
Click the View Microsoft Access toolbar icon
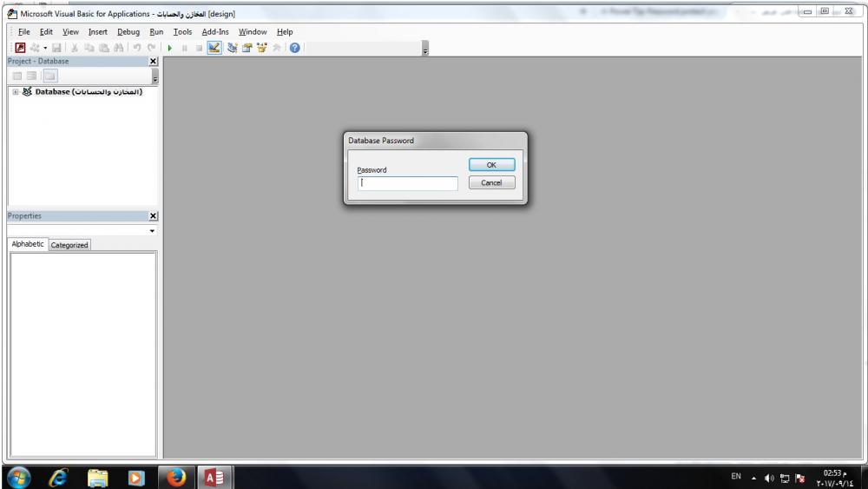(20, 48)
